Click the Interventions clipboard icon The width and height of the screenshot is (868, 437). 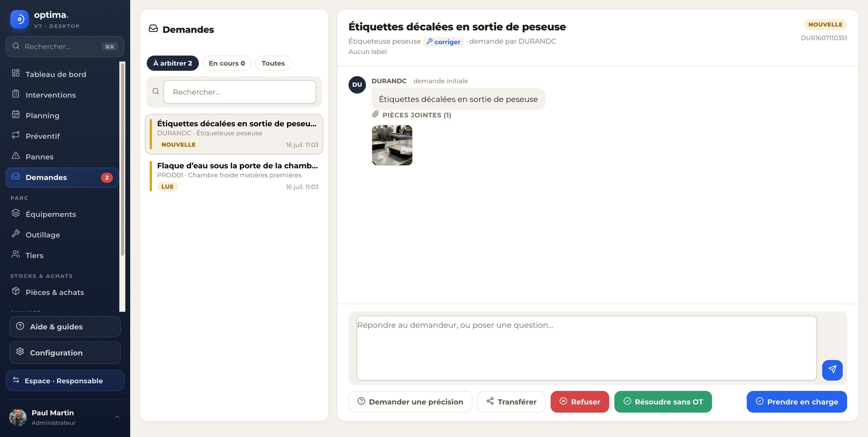(x=16, y=94)
